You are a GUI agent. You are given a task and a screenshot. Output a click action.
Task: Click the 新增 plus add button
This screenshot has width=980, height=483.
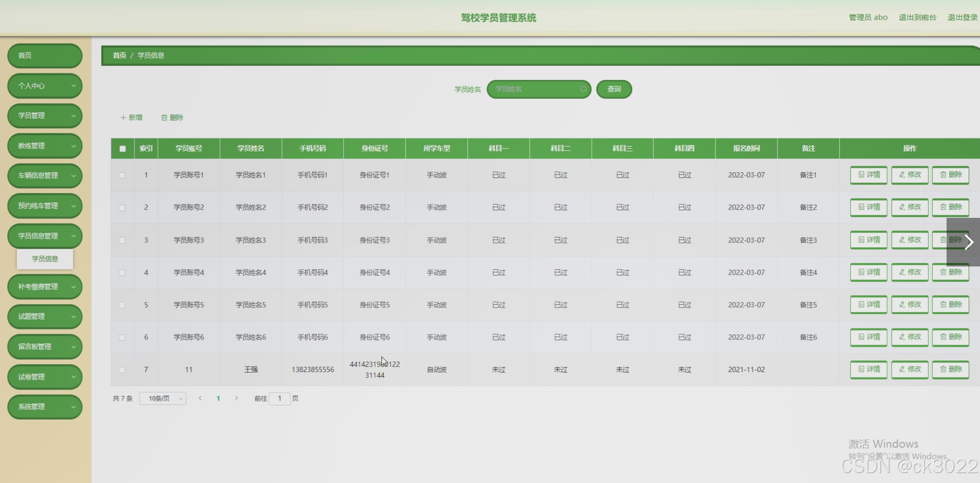pyautogui.click(x=131, y=118)
